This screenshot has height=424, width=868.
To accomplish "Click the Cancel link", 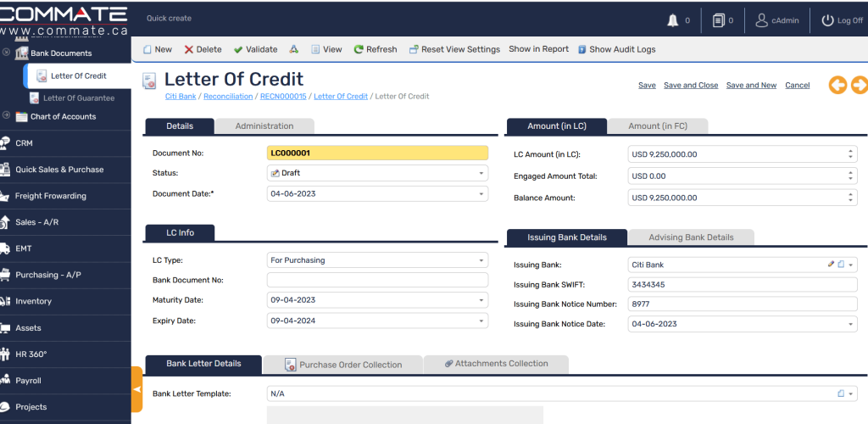I will [797, 86].
